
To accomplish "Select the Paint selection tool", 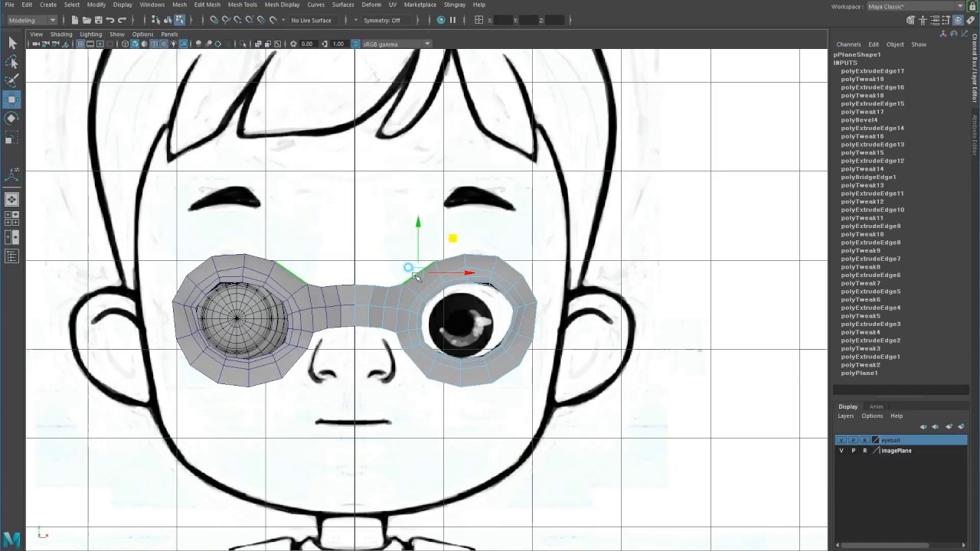I will coord(12,80).
